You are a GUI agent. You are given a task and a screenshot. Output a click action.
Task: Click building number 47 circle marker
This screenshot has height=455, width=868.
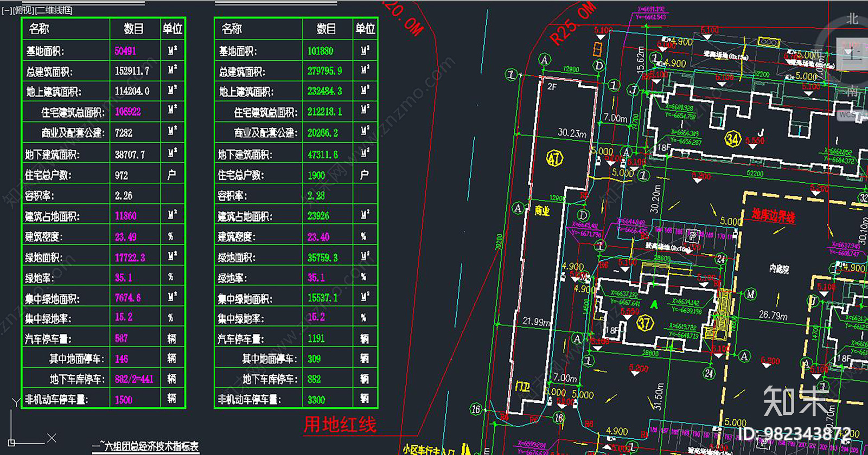[x=554, y=158]
